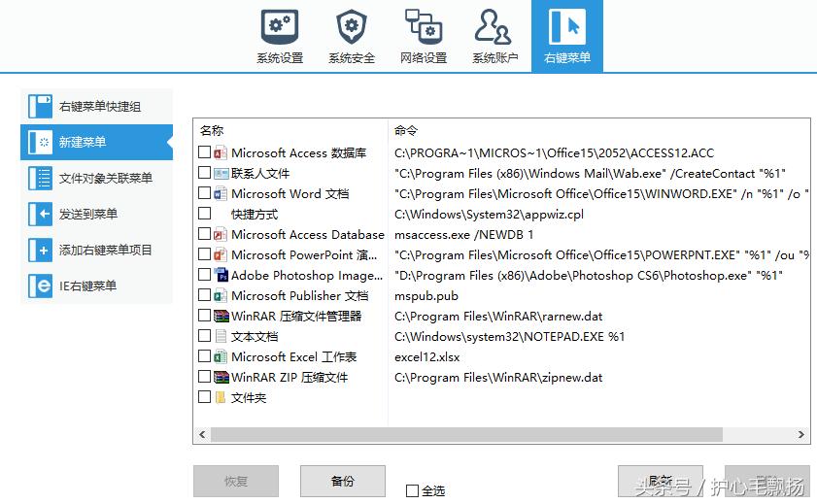
Task: Toggle the 全选 select-all checkbox
Action: point(412,490)
